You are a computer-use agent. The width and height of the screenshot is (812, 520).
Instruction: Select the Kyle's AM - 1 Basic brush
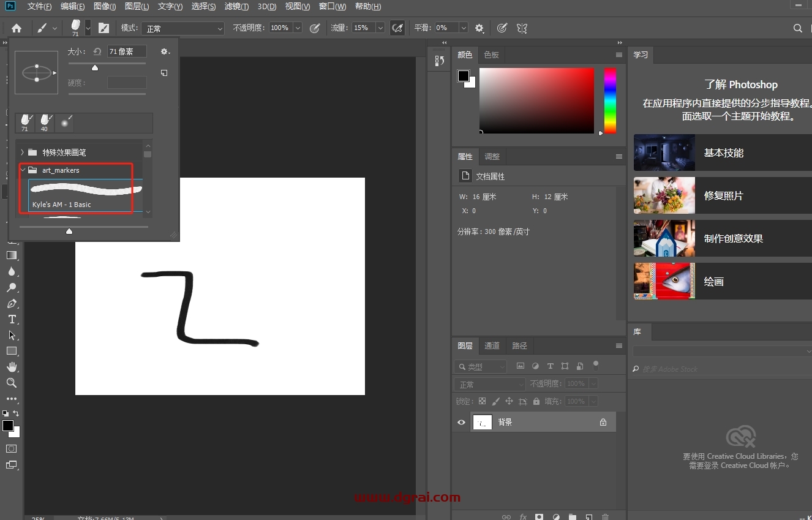click(85, 195)
